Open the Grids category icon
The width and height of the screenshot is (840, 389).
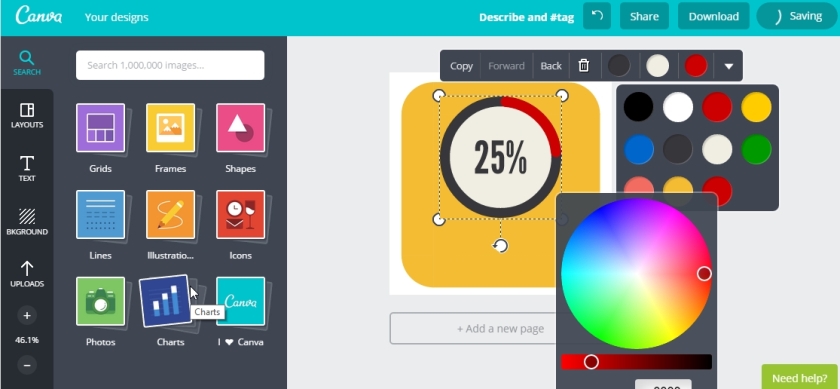click(x=100, y=128)
